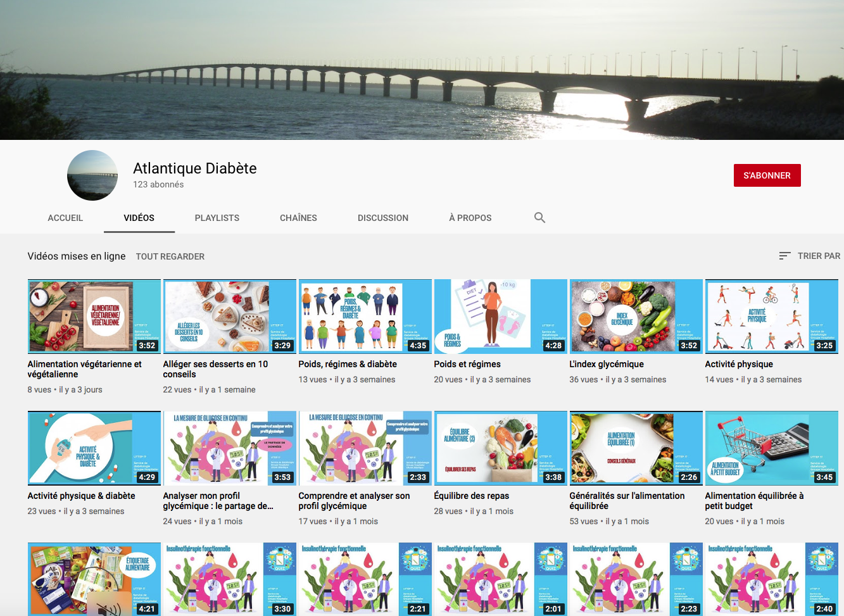Play the Activité physique & diabète thumbnail

point(94,448)
